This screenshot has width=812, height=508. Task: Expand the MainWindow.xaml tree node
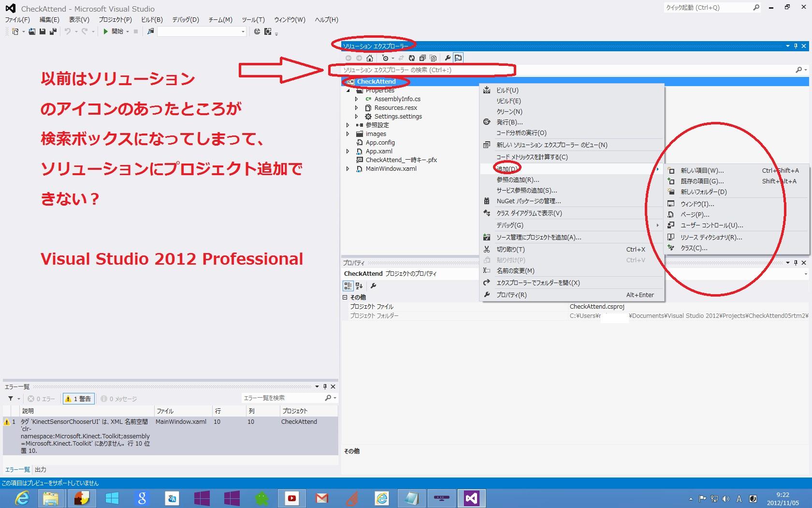[348, 169]
